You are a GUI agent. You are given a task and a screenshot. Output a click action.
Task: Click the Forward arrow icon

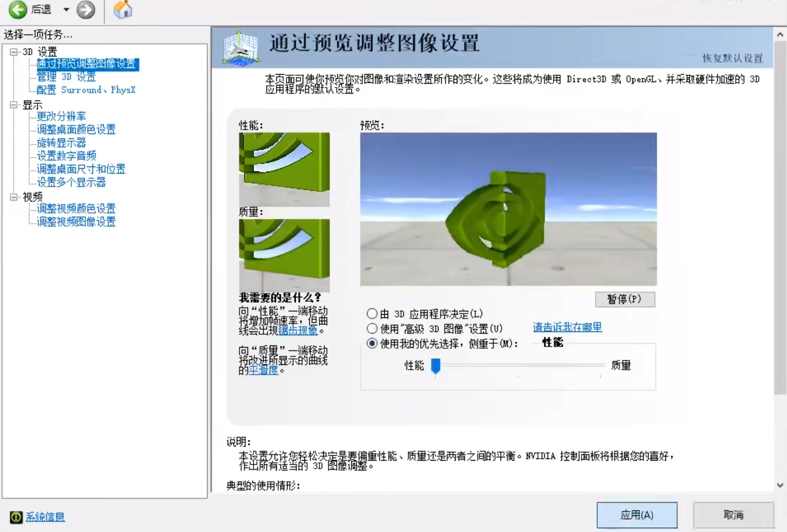(x=85, y=10)
